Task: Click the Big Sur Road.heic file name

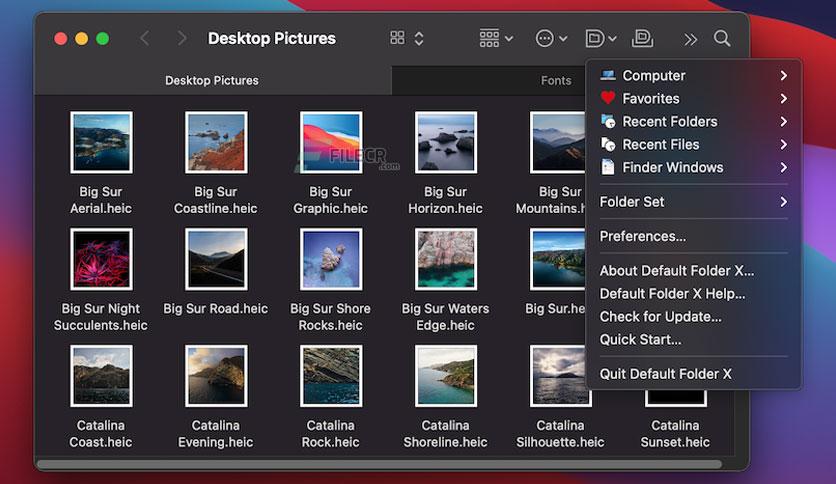Action: [x=215, y=309]
